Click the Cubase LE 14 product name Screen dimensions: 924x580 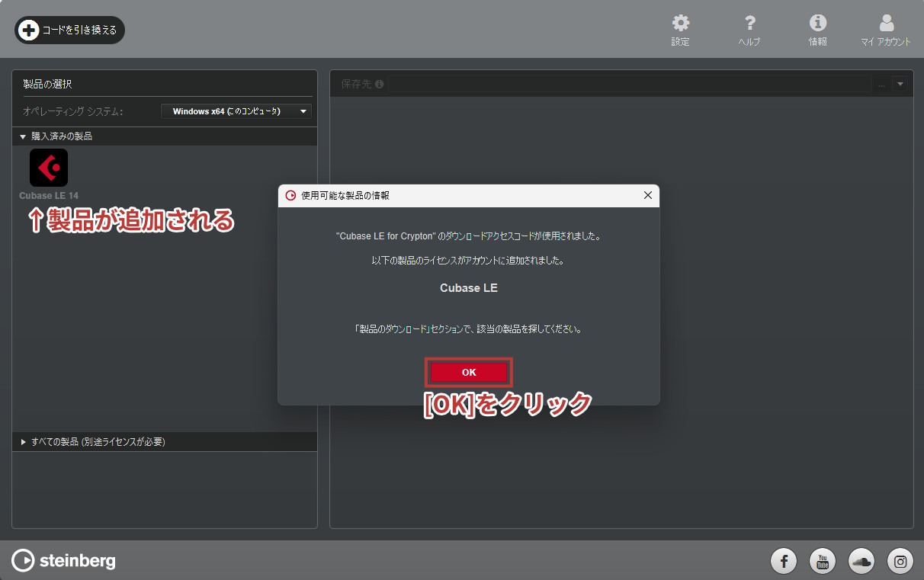point(49,196)
